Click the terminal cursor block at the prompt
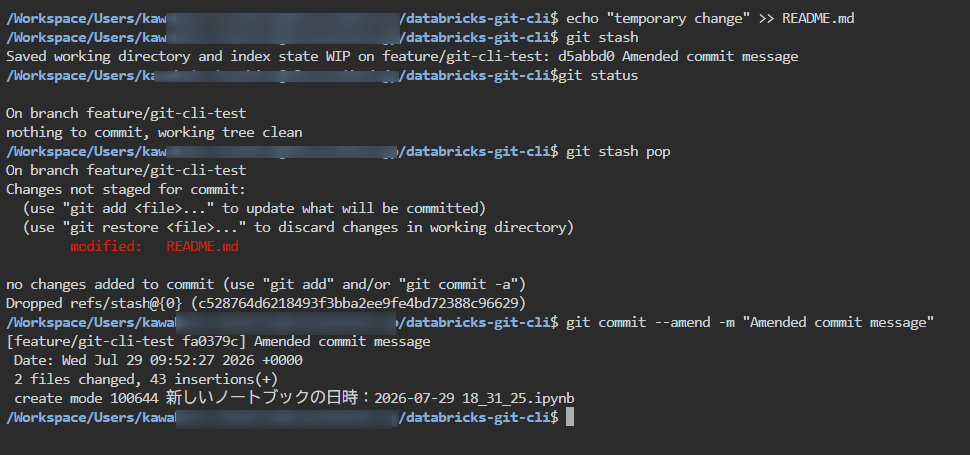 [x=570, y=417]
